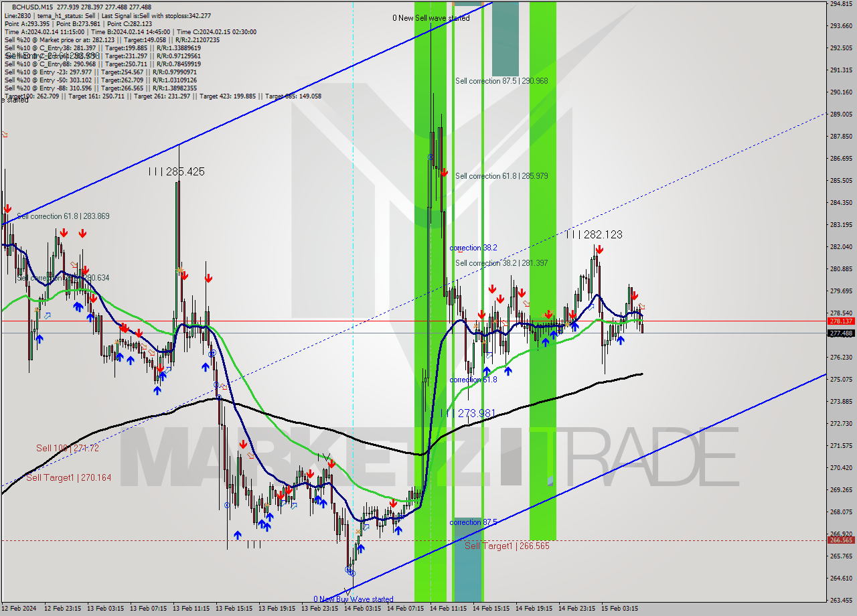Select the 'Sell correction 61.8 | 285.979' label
The width and height of the screenshot is (857, 616).
(x=501, y=176)
